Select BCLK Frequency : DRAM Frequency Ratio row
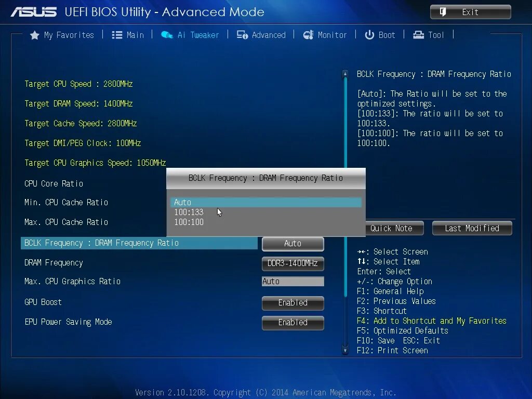The width and height of the screenshot is (532, 399). [139, 243]
